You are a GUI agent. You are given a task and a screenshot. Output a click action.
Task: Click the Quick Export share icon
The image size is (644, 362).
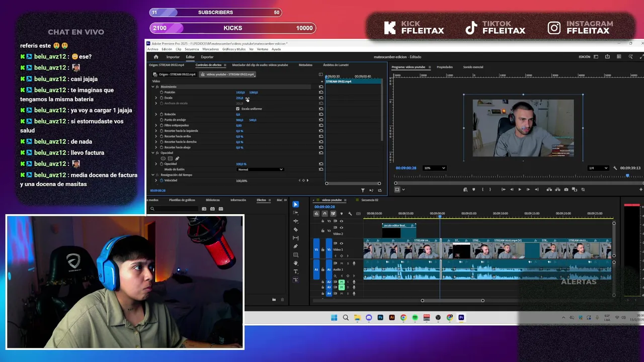(607, 57)
